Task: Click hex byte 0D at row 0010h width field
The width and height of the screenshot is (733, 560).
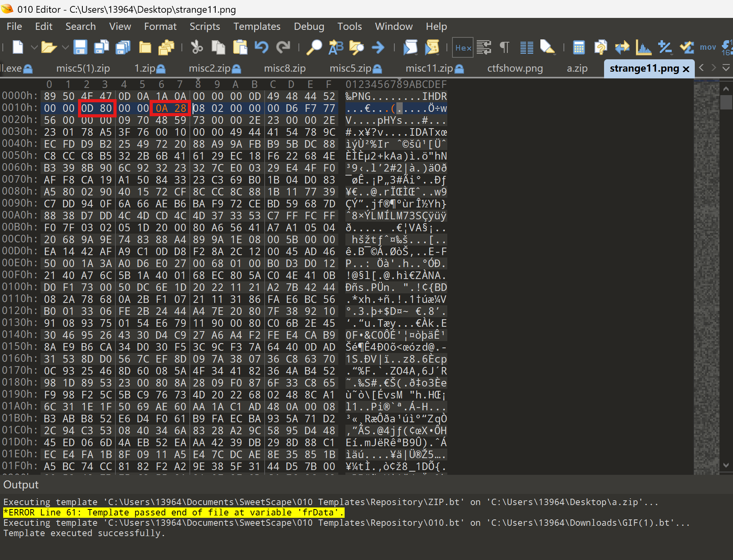Action: coord(87,108)
